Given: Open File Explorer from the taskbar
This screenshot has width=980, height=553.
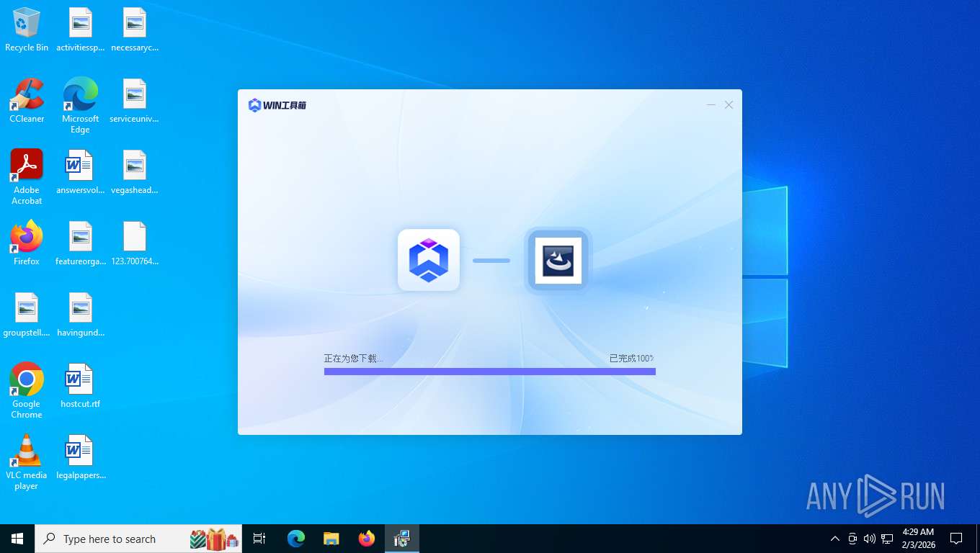Looking at the screenshot, I should pyautogui.click(x=331, y=539).
